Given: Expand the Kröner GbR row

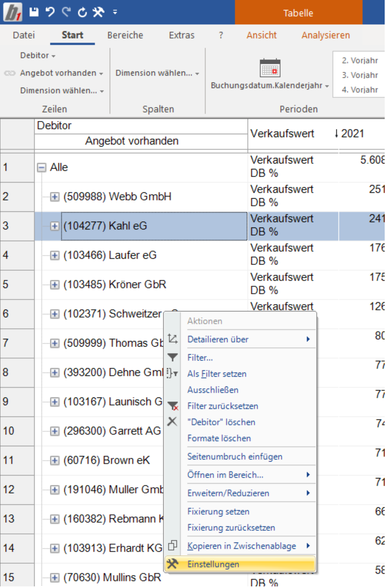Looking at the screenshot, I should [55, 285].
